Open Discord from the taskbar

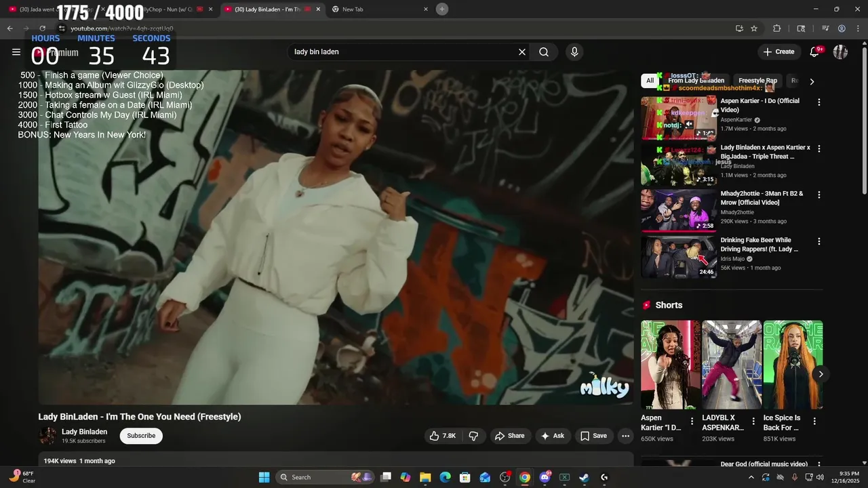click(545, 477)
